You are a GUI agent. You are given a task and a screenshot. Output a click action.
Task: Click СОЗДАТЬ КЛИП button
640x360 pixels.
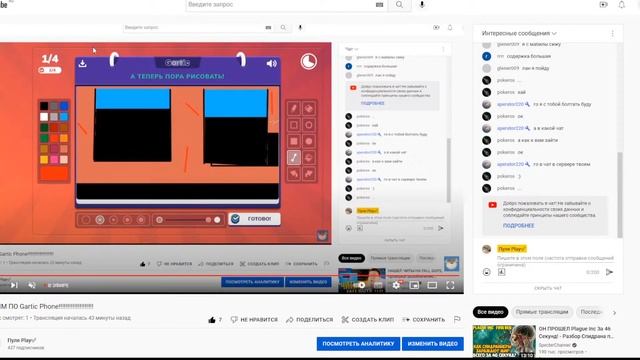[x=368, y=320]
